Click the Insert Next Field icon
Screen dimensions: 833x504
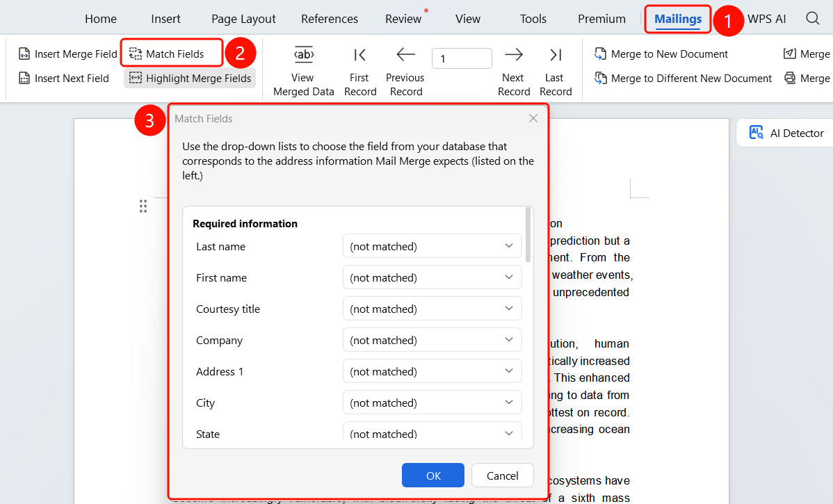[x=24, y=79]
